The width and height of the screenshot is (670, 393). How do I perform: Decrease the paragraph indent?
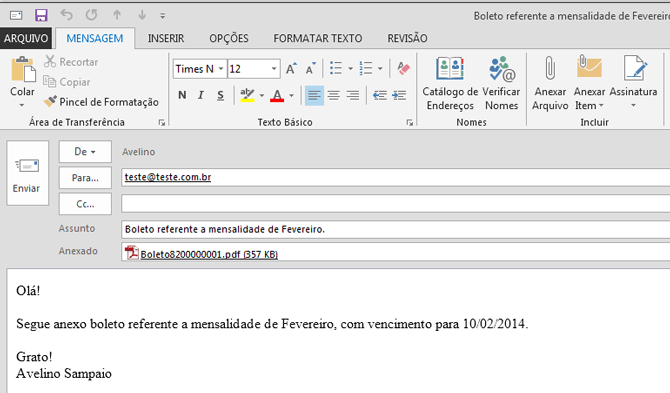point(379,95)
